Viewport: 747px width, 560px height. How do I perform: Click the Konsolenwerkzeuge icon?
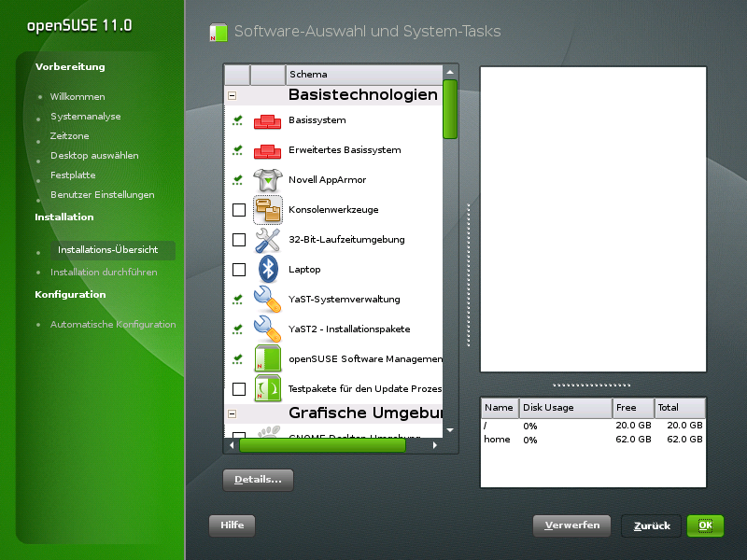point(268,210)
